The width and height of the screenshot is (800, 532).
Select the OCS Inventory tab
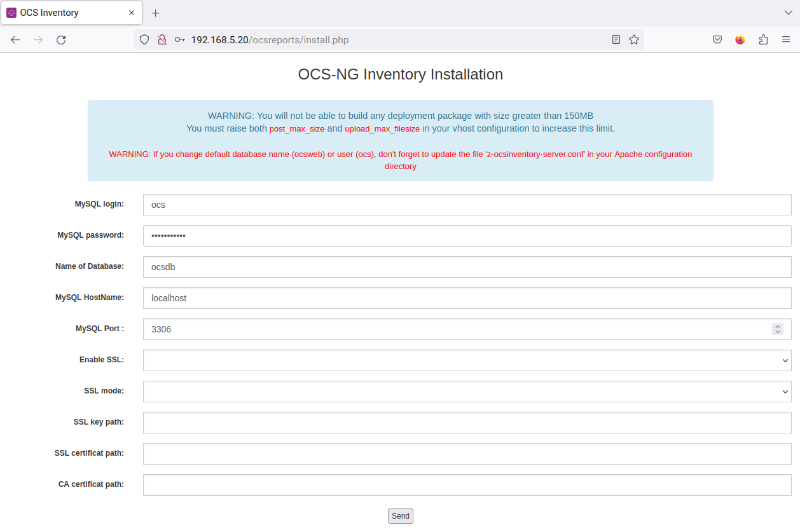[71, 13]
